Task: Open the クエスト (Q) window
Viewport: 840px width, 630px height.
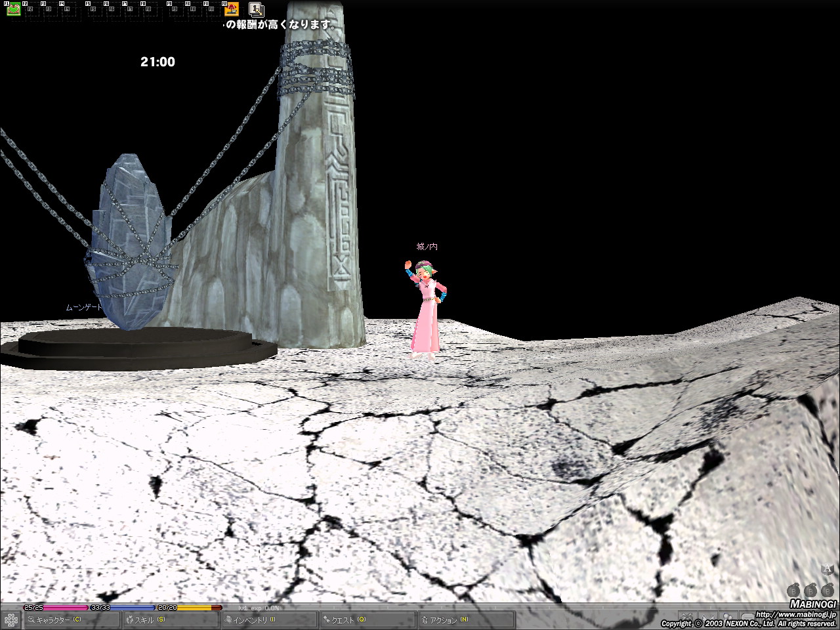Action: [x=367, y=619]
